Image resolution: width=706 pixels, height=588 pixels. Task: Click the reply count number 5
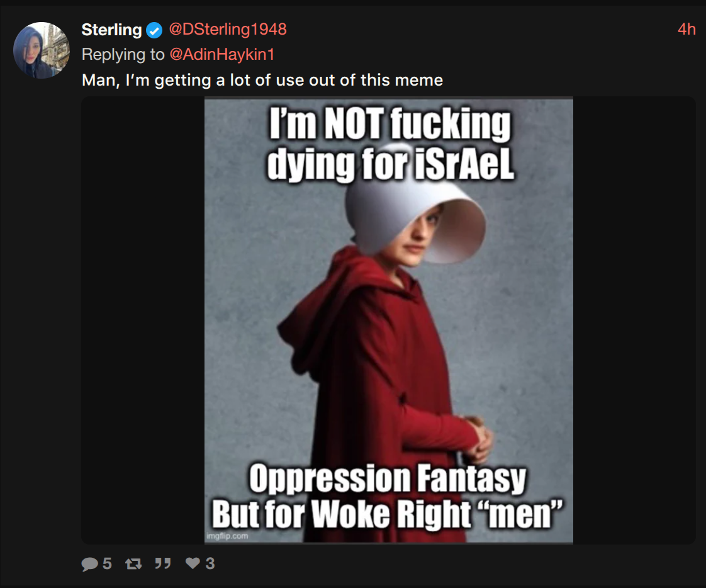107,563
